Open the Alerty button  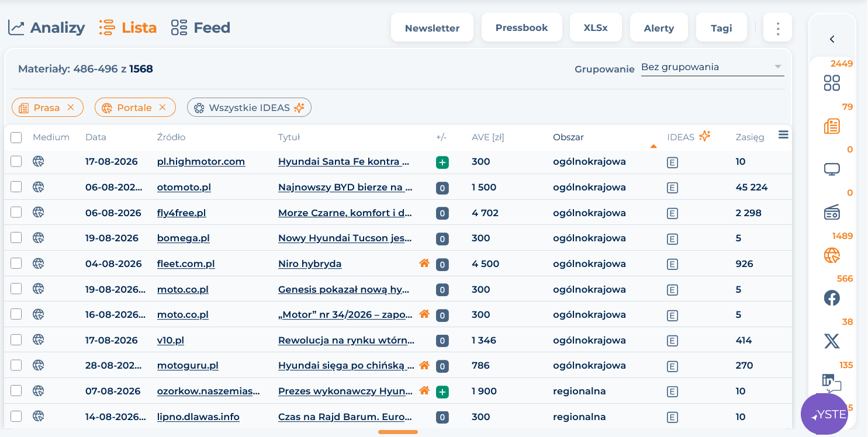coord(659,27)
